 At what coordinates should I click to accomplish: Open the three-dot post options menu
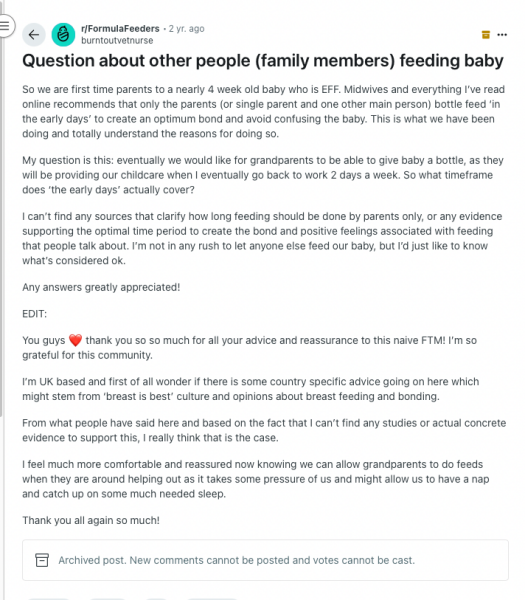[x=502, y=35]
